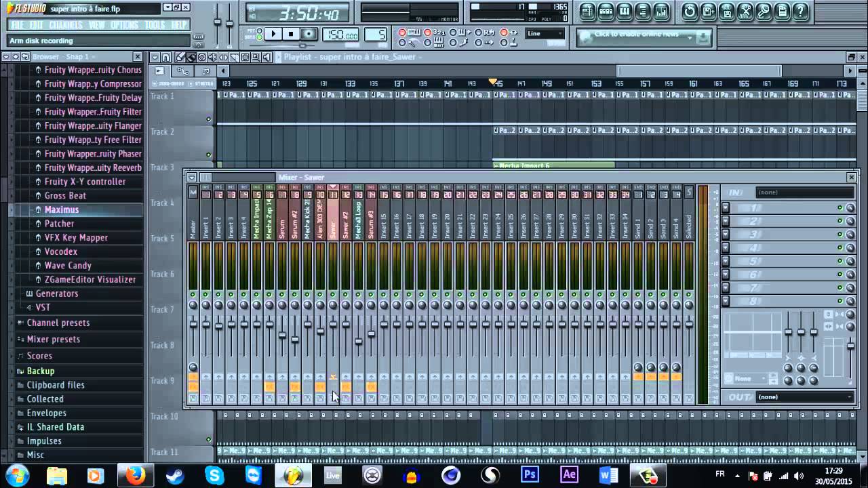Mute the Master mixer track LED
The image size is (868, 488).
193,295
